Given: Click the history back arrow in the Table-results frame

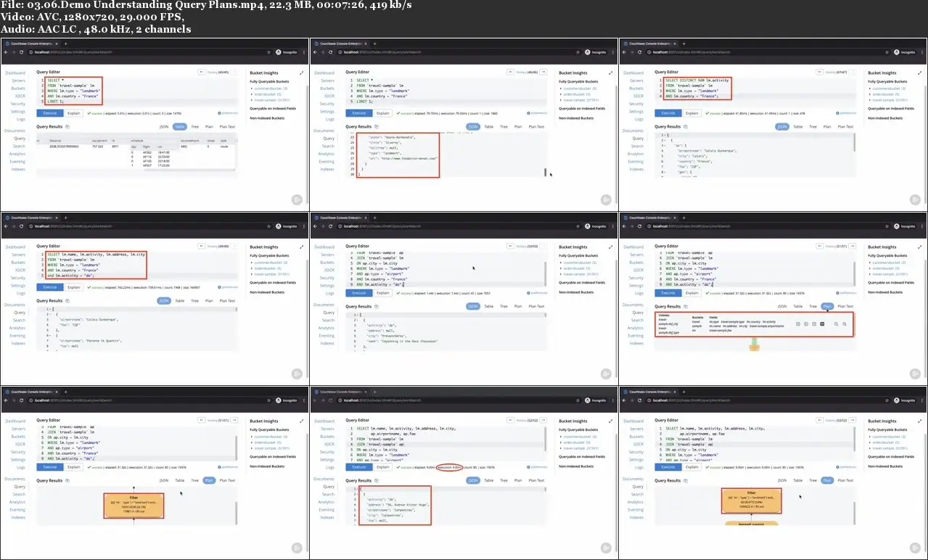Looking at the screenshot, I should coord(201,73).
